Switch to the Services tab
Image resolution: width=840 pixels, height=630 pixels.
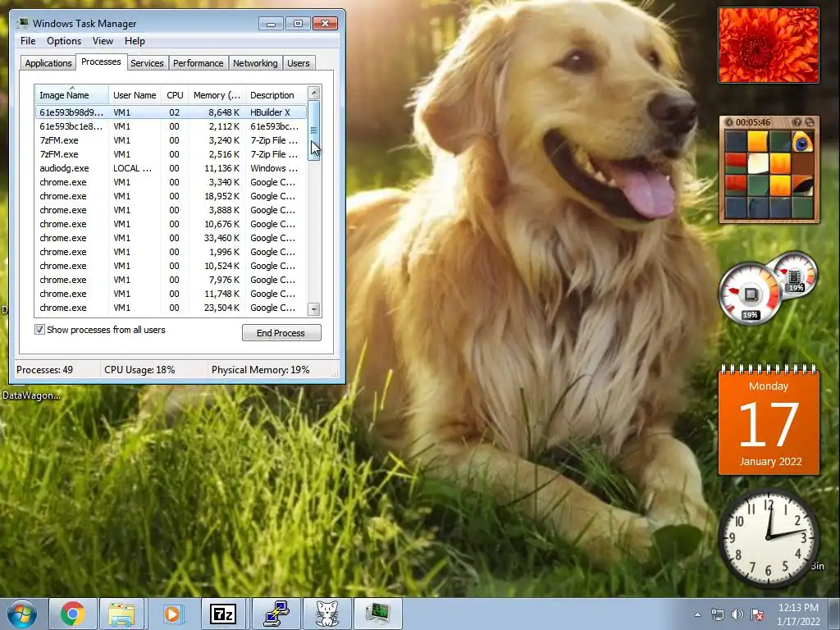click(x=147, y=63)
